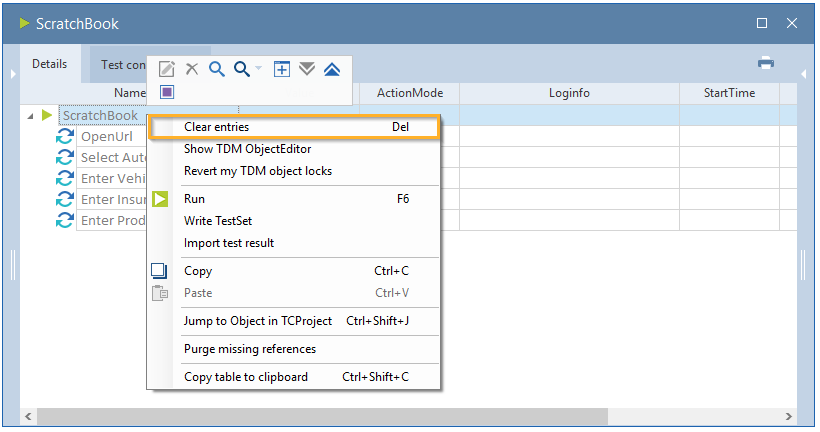Screen dimensions: 820x432
Task: Switch to the Details tab
Action: point(49,64)
